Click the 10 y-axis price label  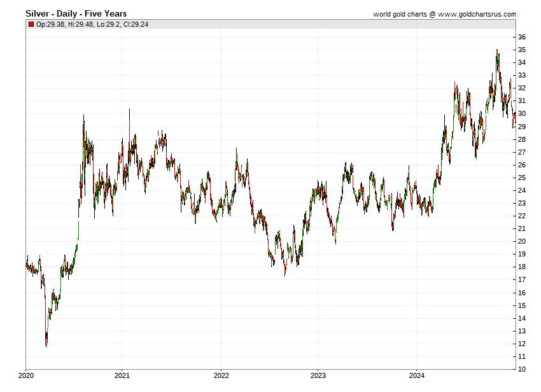(522, 369)
